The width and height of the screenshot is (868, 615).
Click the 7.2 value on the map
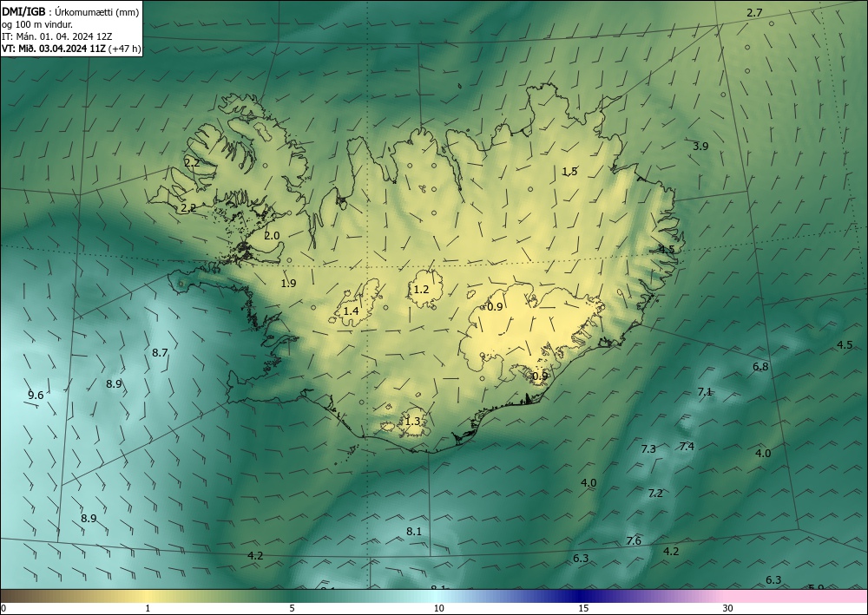[x=655, y=494]
